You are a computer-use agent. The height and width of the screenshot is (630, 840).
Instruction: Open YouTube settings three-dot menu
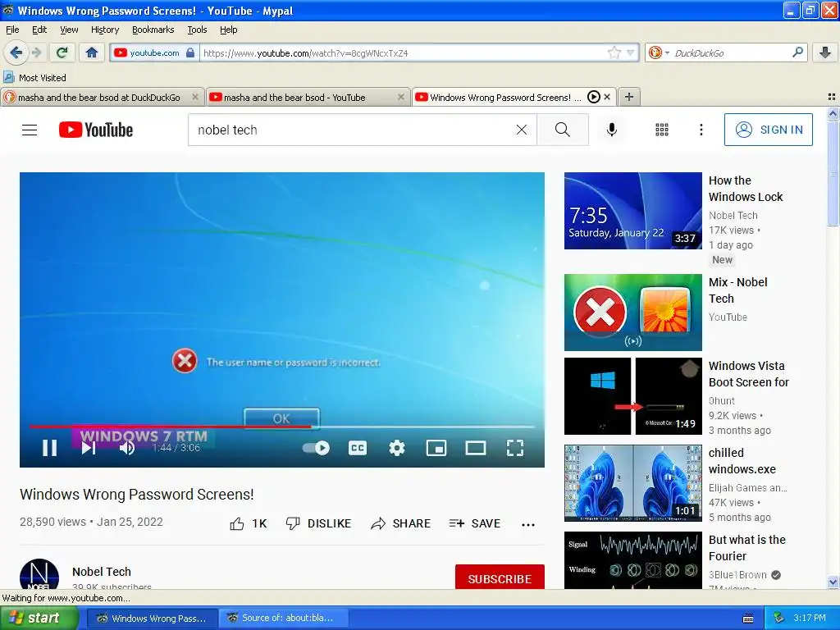point(701,130)
